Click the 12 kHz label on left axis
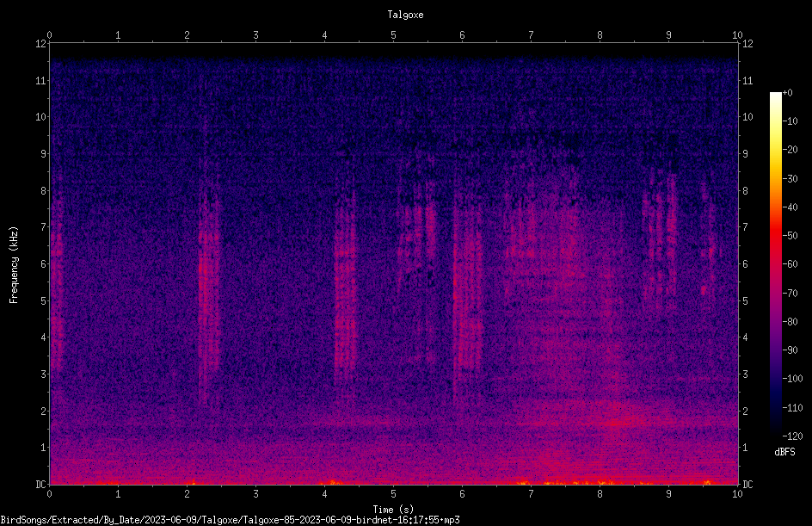The image size is (812, 526). (x=41, y=44)
